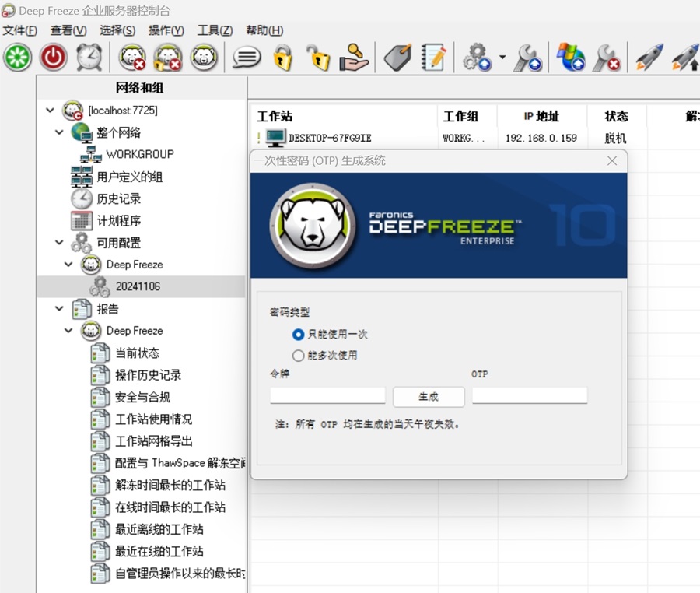This screenshot has height=593, width=700.
Task: Select 只能使用一次 password type
Action: point(298,334)
